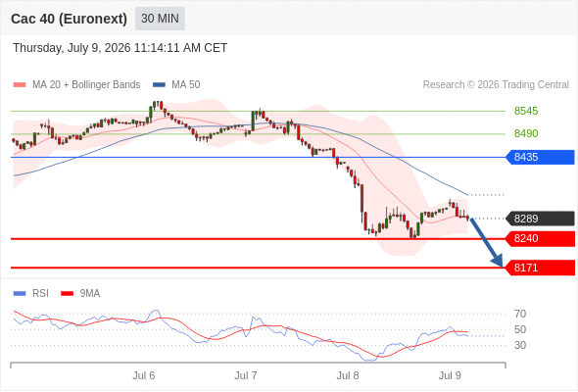Image resolution: width=578 pixels, height=392 pixels.
Task: Click the RSI blue legend swatch
Action: (20, 294)
